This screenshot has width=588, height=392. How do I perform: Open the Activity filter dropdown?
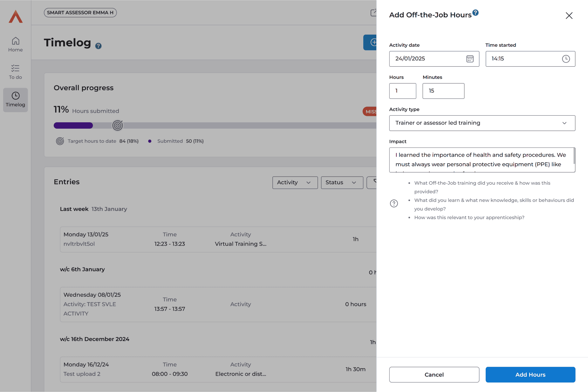click(295, 183)
